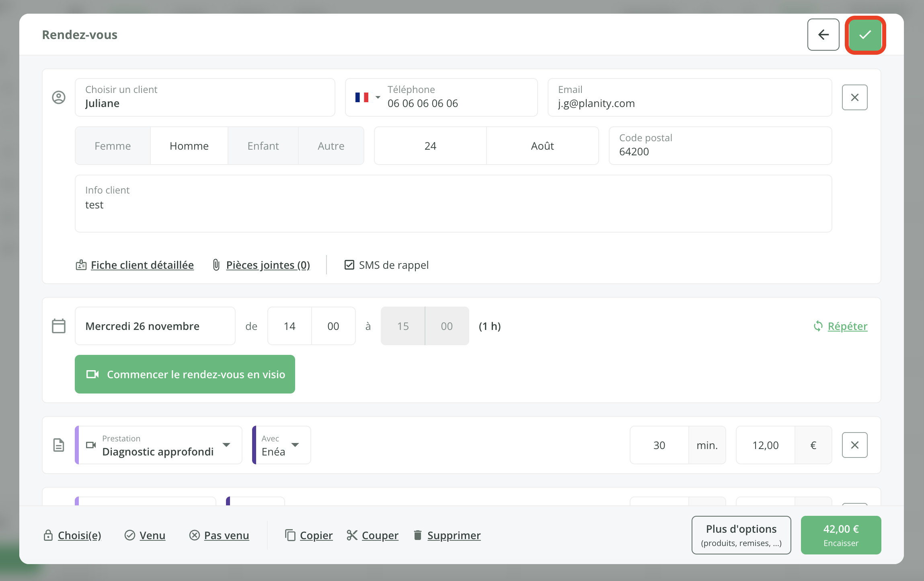
Task: Select Femme gender option
Action: [x=113, y=146]
